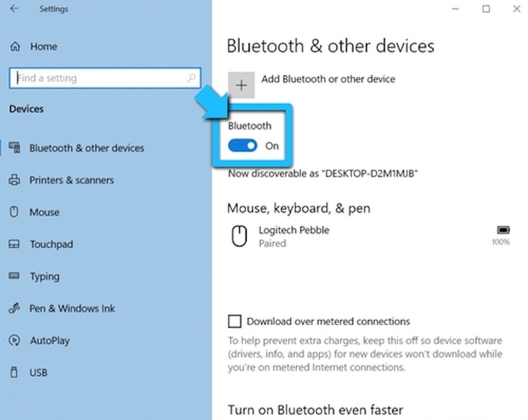Enable Download over metered connections
528x420 pixels.
(x=234, y=321)
